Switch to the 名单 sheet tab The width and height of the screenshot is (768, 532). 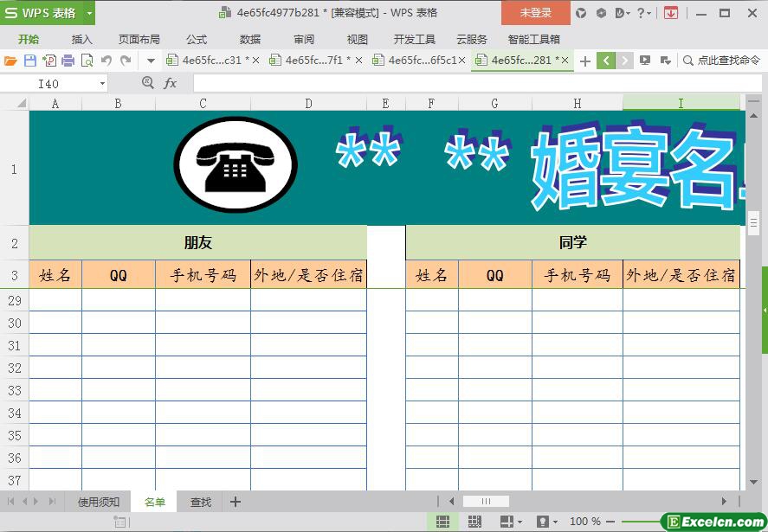click(155, 502)
